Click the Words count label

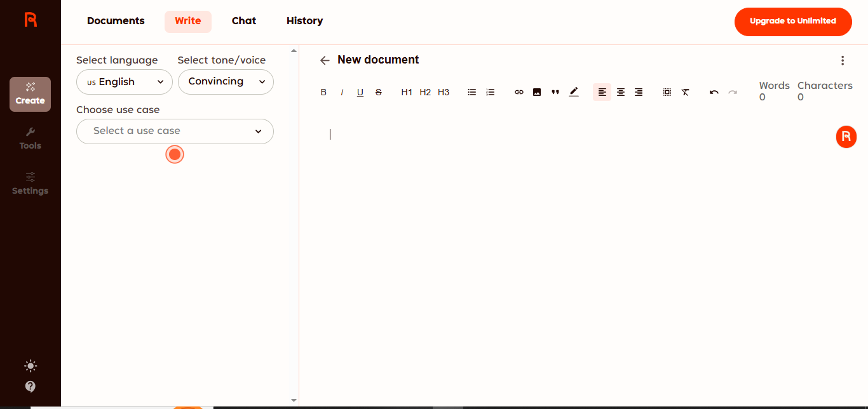click(x=775, y=86)
